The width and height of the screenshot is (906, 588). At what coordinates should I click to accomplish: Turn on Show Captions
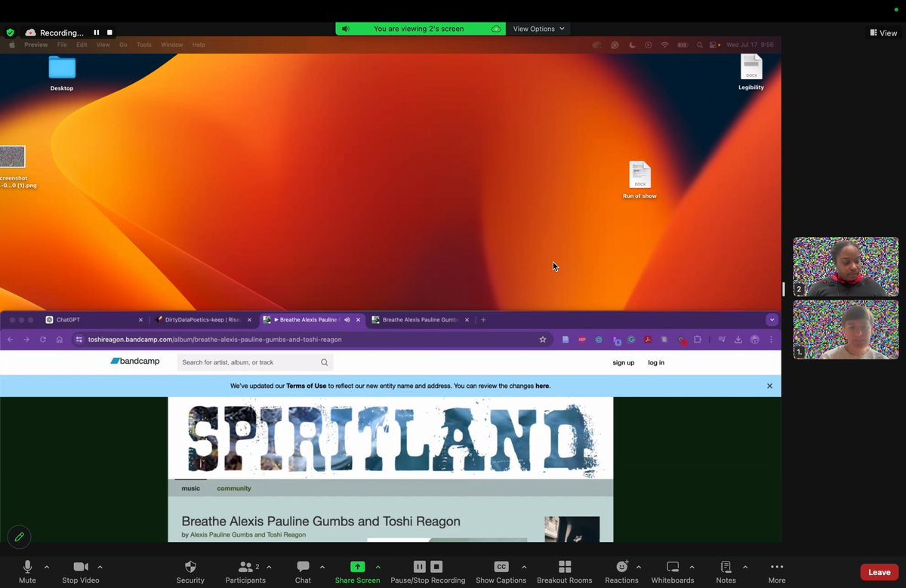click(501, 571)
